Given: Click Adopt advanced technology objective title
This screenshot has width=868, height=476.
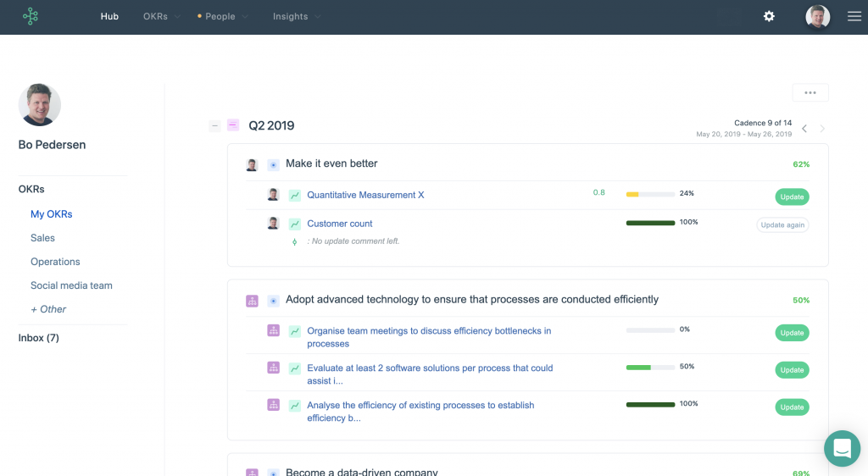Looking at the screenshot, I should tap(472, 299).
